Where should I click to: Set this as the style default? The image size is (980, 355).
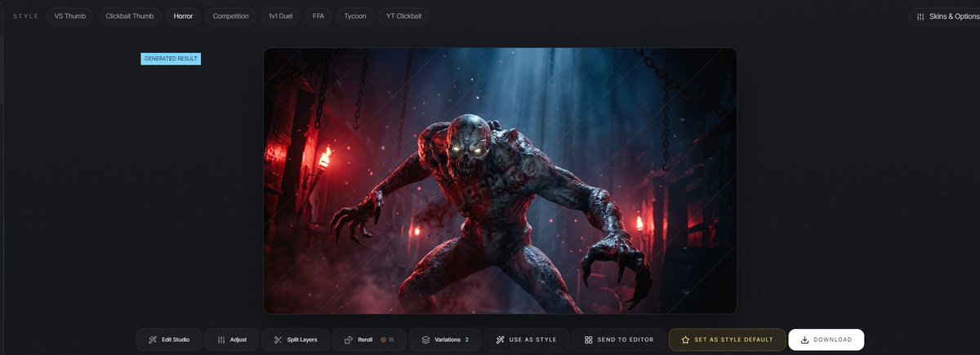point(727,339)
